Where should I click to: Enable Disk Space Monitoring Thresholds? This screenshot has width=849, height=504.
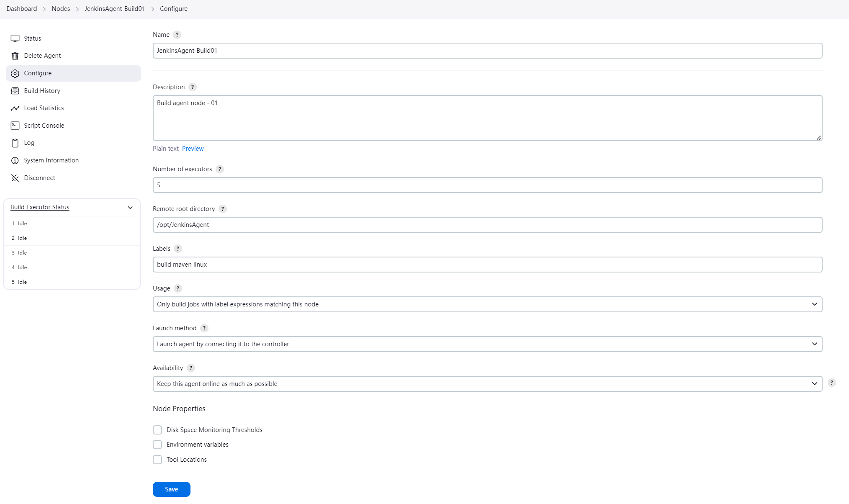tap(157, 429)
